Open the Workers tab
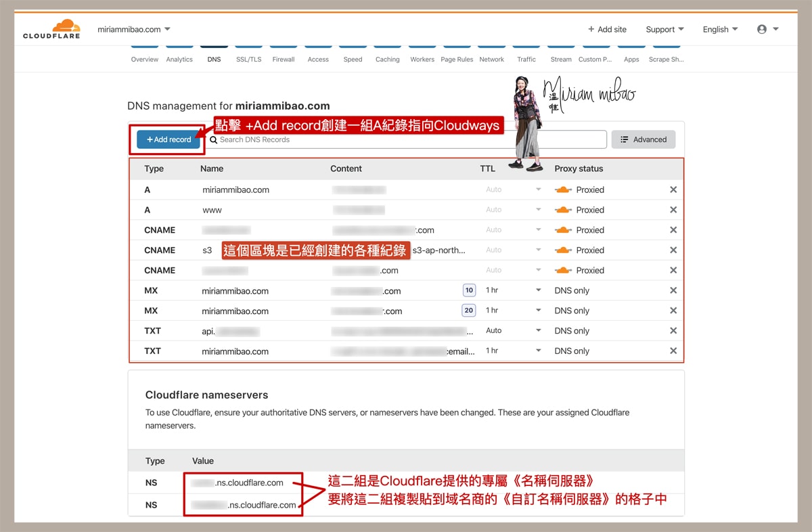The width and height of the screenshot is (812, 532). pyautogui.click(x=422, y=59)
